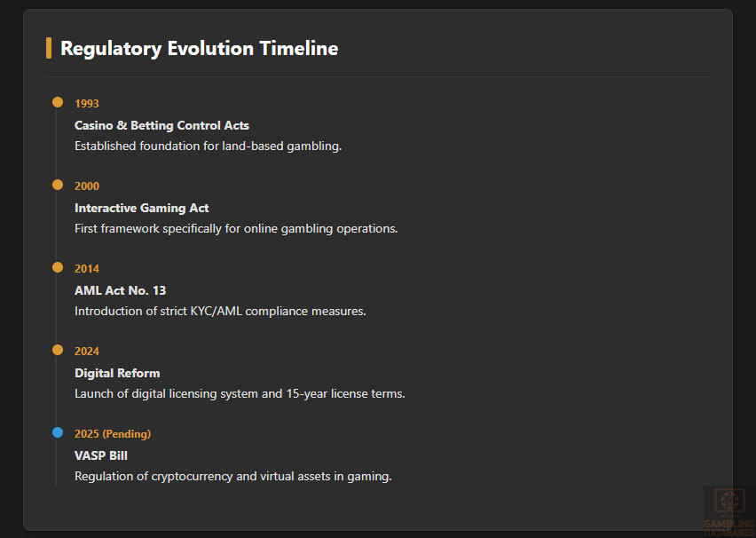Image resolution: width=756 pixels, height=538 pixels.
Task: Click the 2025 (Pending) label
Action: pos(113,434)
